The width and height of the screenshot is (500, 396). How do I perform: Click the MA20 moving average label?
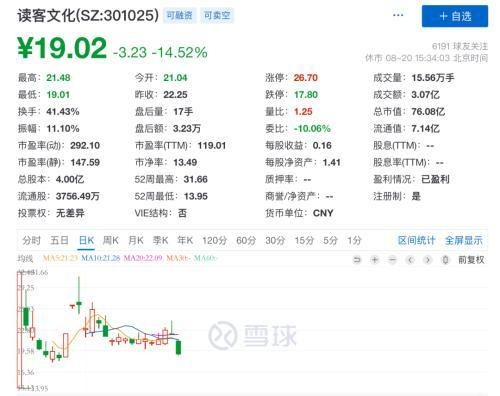(143, 258)
